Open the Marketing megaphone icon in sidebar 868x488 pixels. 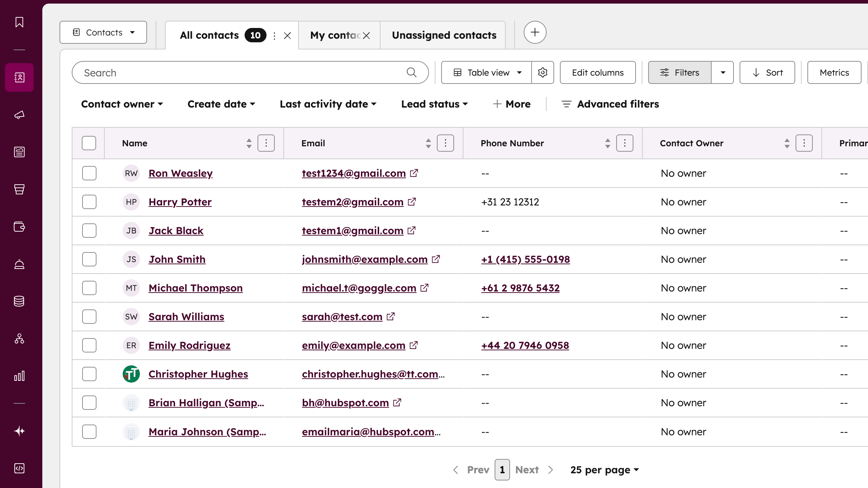19,115
